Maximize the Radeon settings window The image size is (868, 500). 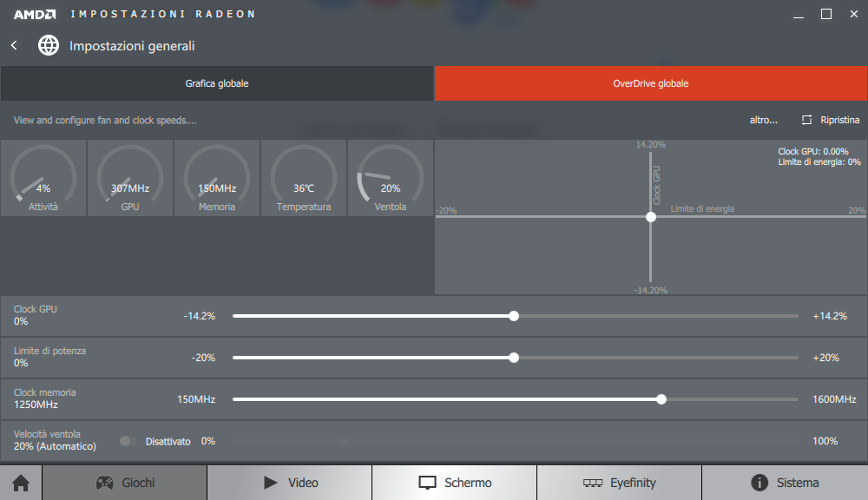[826, 14]
